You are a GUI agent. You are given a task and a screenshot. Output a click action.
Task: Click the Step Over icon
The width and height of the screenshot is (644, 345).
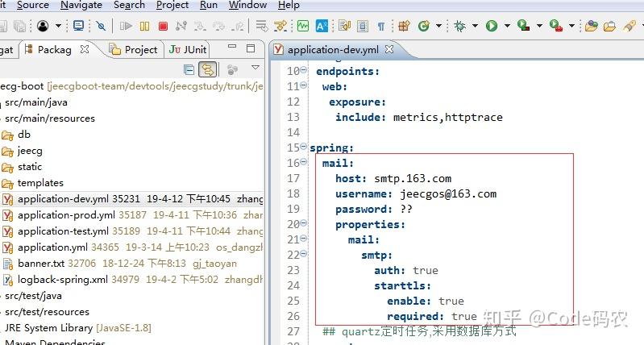(218, 27)
